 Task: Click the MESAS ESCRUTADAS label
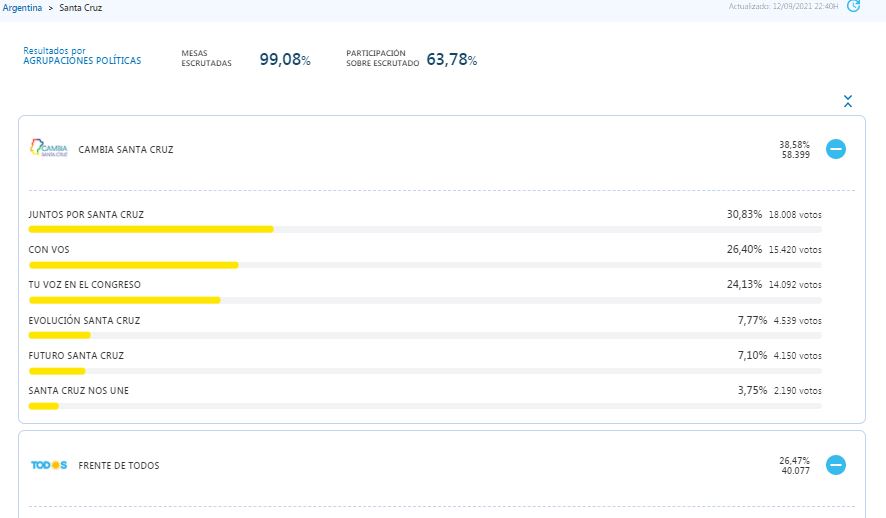click(206, 58)
